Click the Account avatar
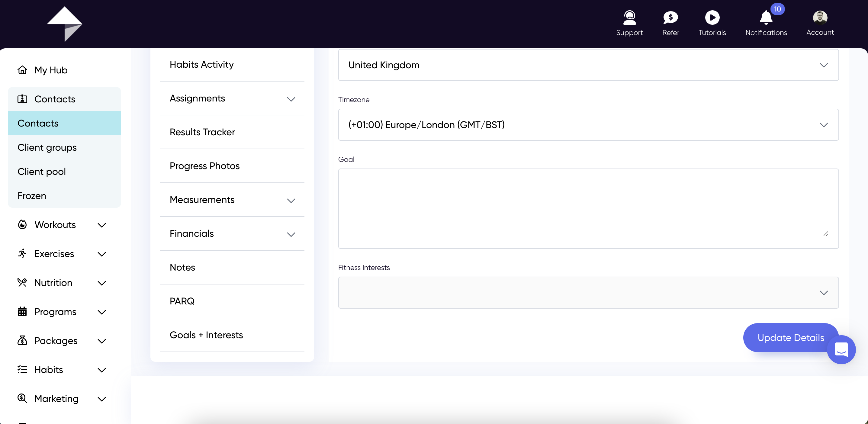The image size is (868, 424). [x=820, y=17]
